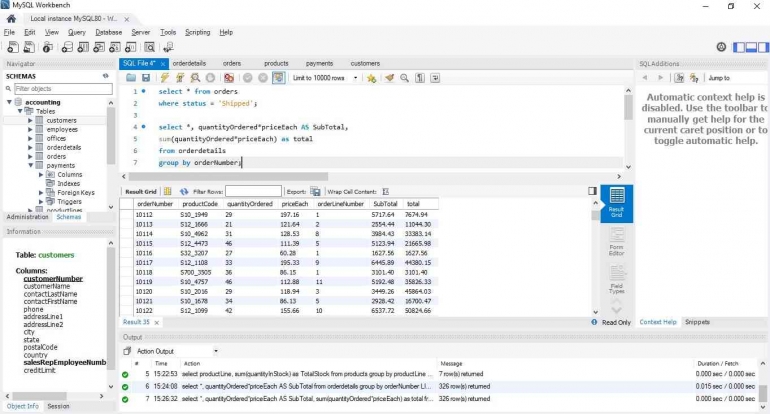This screenshot has width=770, height=414.
Task: Click the commit transaction icon
Action: pyautogui.click(x=248, y=78)
